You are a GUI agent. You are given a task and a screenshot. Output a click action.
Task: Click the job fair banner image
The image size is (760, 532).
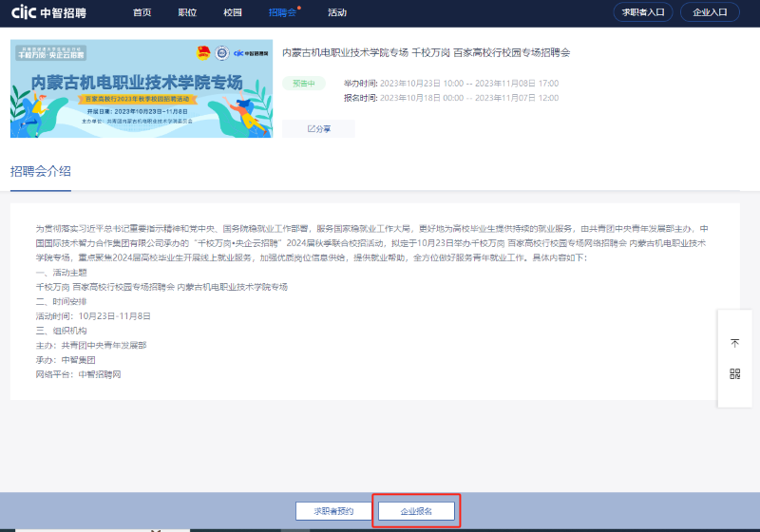click(141, 89)
